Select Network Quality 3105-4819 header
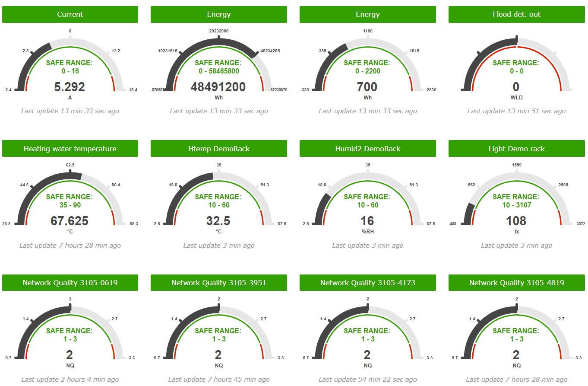 (x=516, y=283)
